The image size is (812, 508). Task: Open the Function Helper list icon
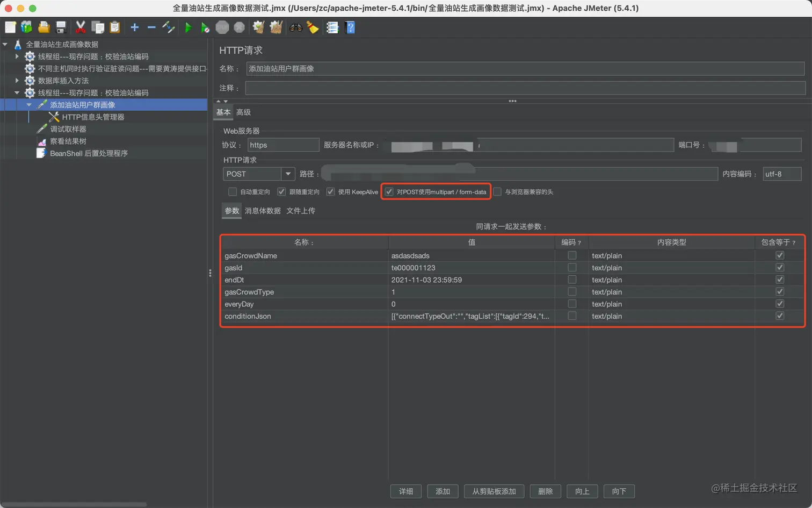tap(332, 27)
